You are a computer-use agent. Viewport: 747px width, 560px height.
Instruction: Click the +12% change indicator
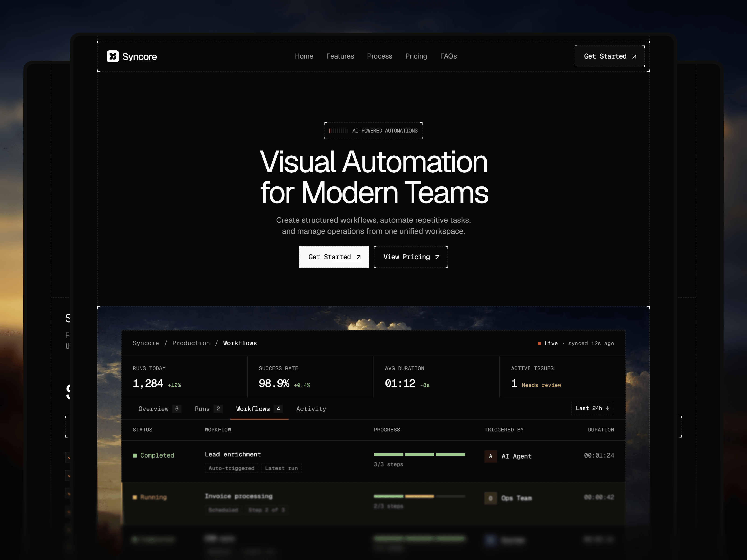pos(174,385)
